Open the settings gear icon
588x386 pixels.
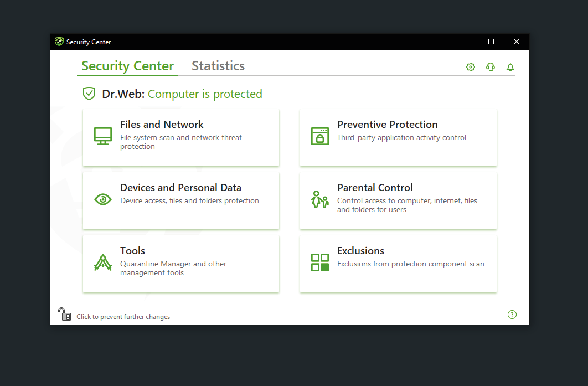(x=470, y=67)
